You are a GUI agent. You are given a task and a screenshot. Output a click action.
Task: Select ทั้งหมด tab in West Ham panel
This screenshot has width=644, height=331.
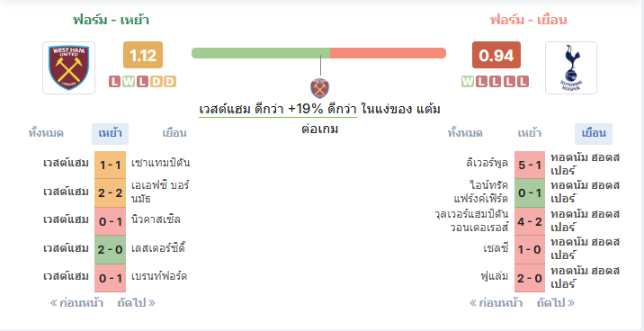pyautogui.click(x=46, y=133)
